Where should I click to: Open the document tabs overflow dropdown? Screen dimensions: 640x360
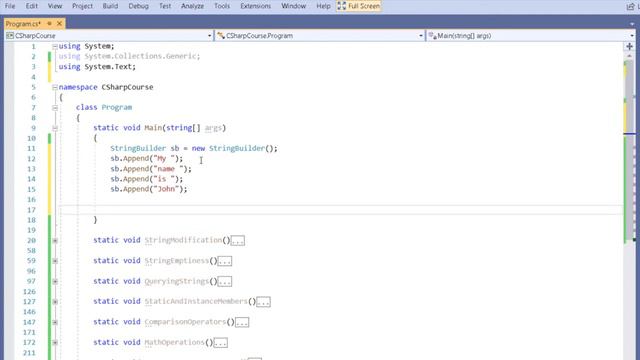(x=632, y=24)
